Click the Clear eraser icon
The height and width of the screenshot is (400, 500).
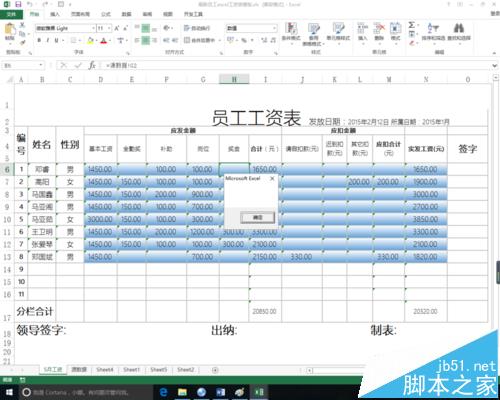[x=412, y=43]
